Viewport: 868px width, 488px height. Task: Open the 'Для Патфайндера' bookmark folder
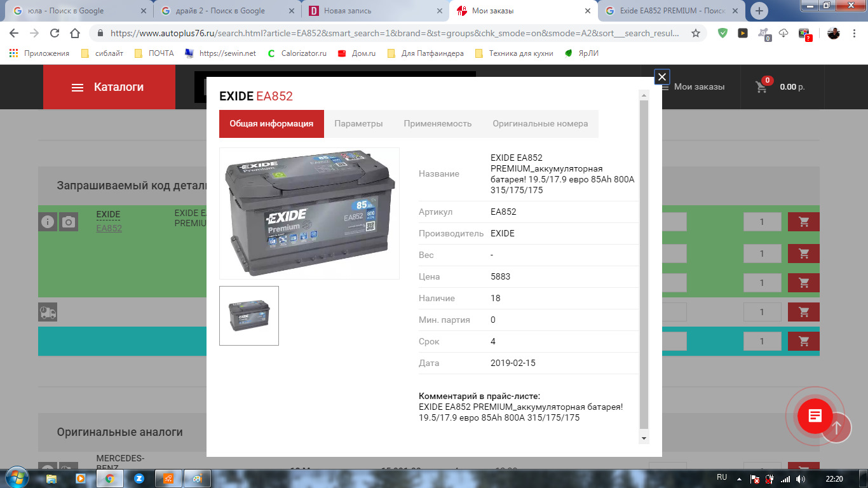(x=426, y=53)
